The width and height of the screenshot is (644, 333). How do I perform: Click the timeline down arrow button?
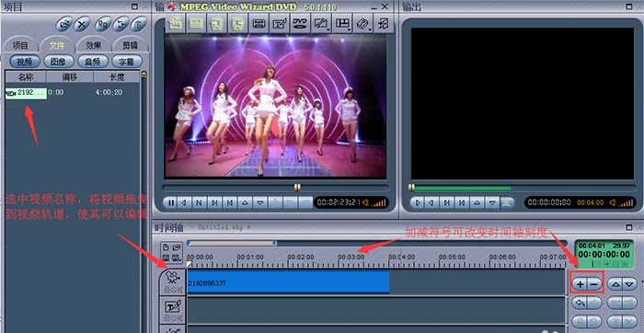pyautogui.click(x=630, y=283)
